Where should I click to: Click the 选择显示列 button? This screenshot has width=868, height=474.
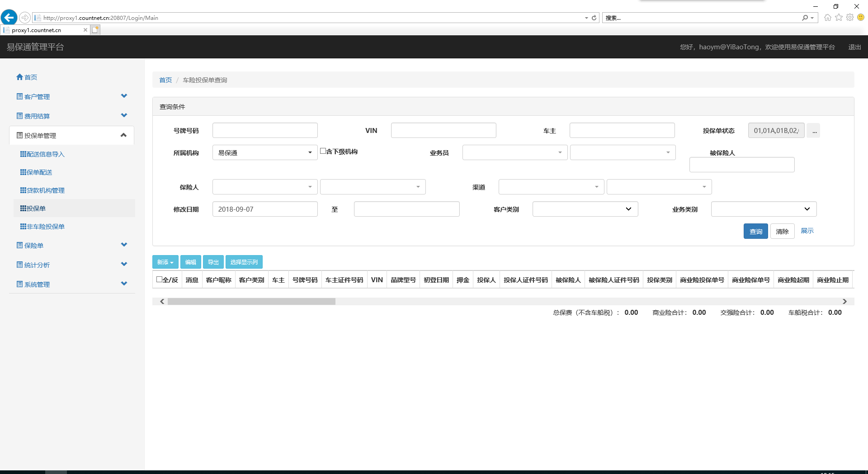tap(244, 262)
